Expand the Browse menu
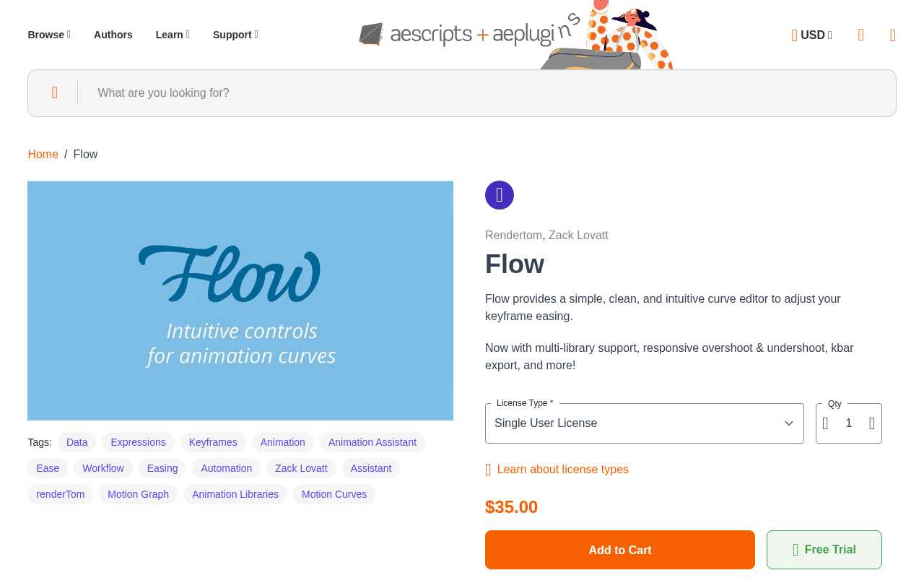Screen dimensions: 924x578 [48, 35]
